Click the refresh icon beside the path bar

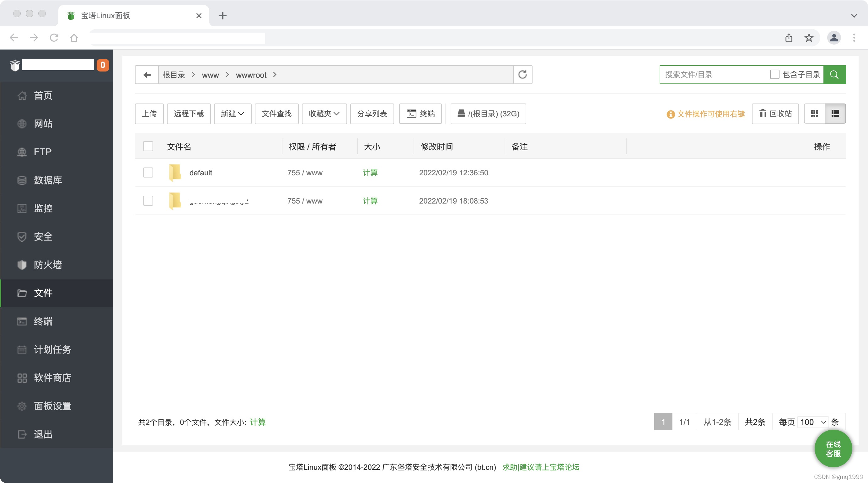522,74
